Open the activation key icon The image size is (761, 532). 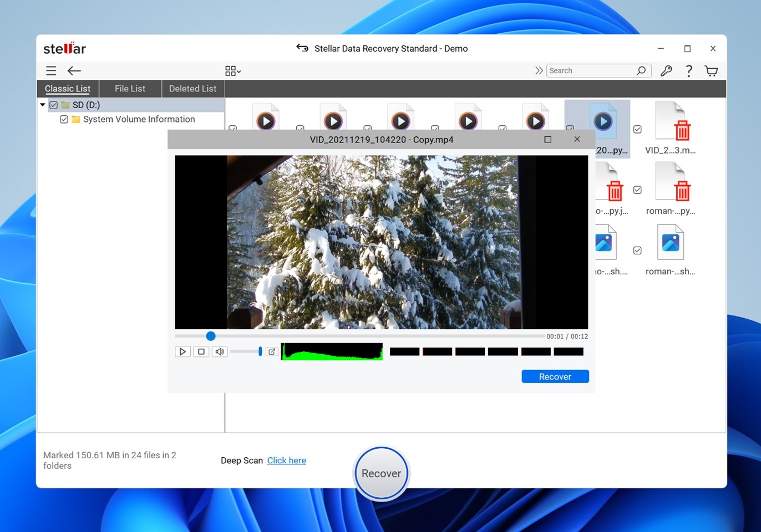click(x=666, y=71)
